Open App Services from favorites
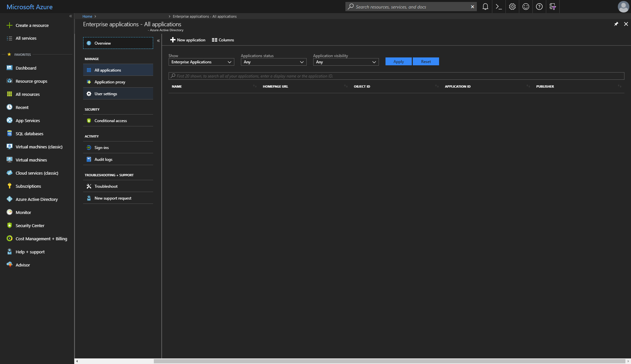 pyautogui.click(x=28, y=120)
